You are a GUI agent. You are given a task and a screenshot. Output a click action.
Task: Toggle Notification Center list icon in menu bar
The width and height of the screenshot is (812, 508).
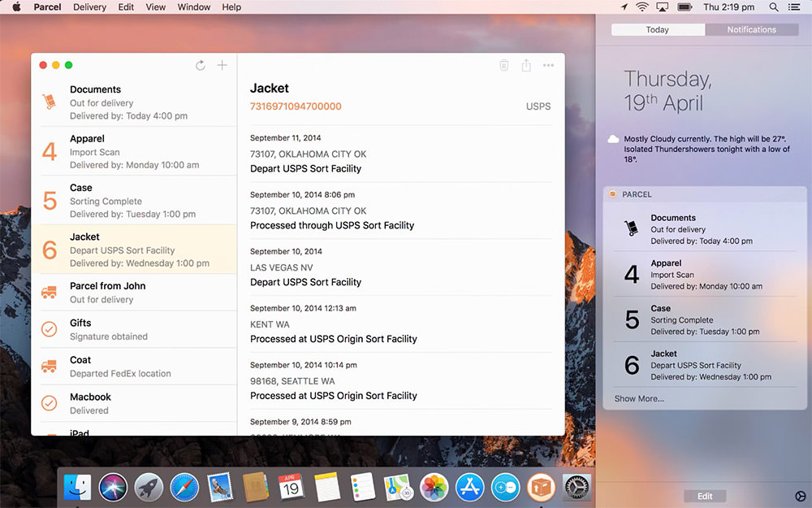coord(794,7)
